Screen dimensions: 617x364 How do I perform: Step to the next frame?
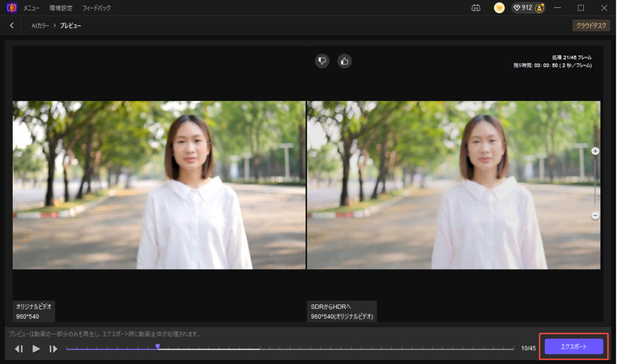click(53, 349)
